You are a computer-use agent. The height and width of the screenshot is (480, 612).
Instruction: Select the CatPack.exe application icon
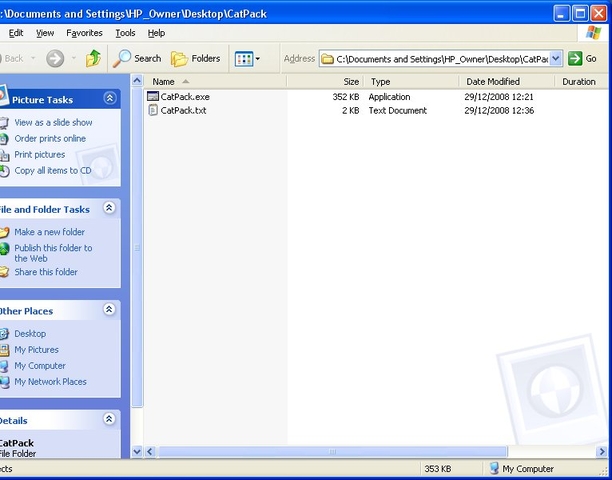point(153,96)
